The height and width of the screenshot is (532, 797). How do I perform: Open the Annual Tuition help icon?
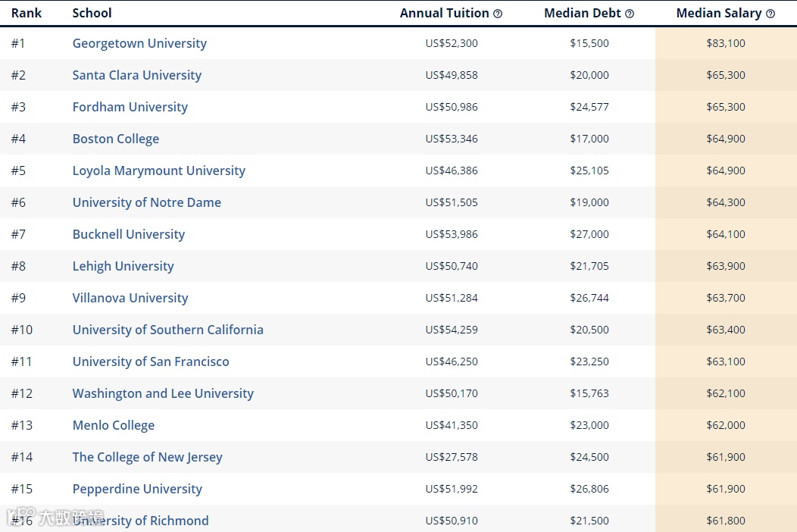coord(498,14)
